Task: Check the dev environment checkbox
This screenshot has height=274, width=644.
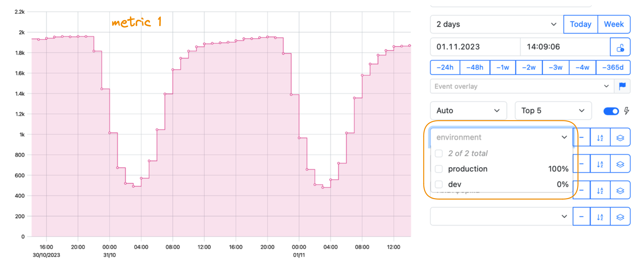Action: pos(439,184)
